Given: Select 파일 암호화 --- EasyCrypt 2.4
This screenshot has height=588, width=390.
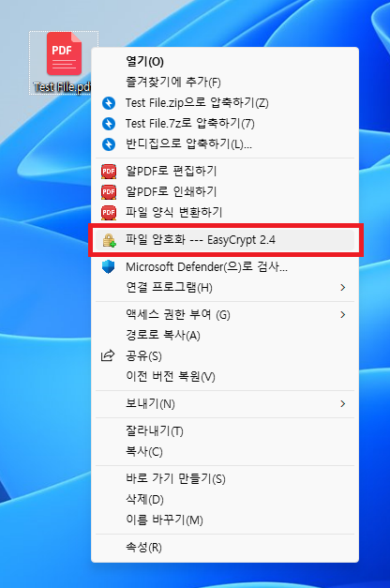Looking at the screenshot, I should [x=225, y=240].
